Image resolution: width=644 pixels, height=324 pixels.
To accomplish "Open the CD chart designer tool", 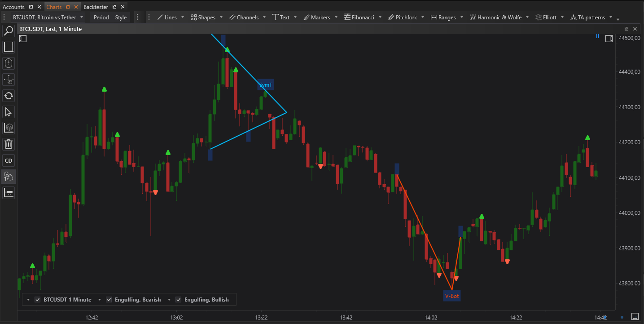I will (8, 160).
